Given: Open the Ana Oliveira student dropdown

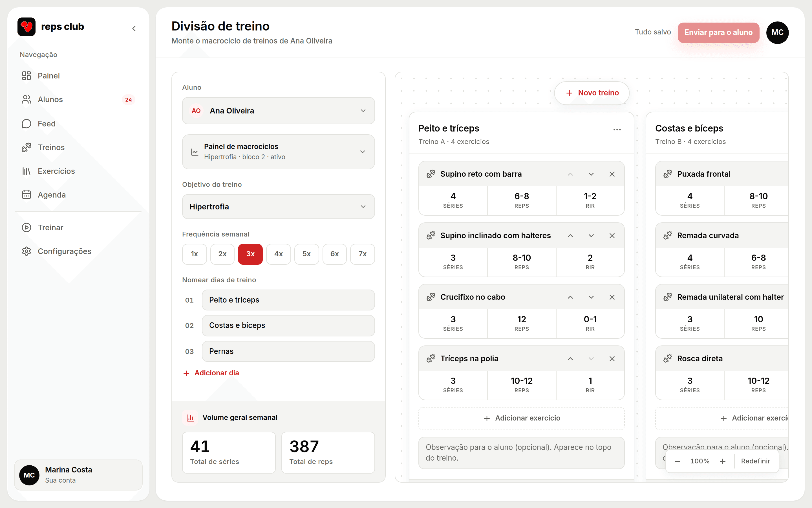Looking at the screenshot, I should [x=278, y=111].
